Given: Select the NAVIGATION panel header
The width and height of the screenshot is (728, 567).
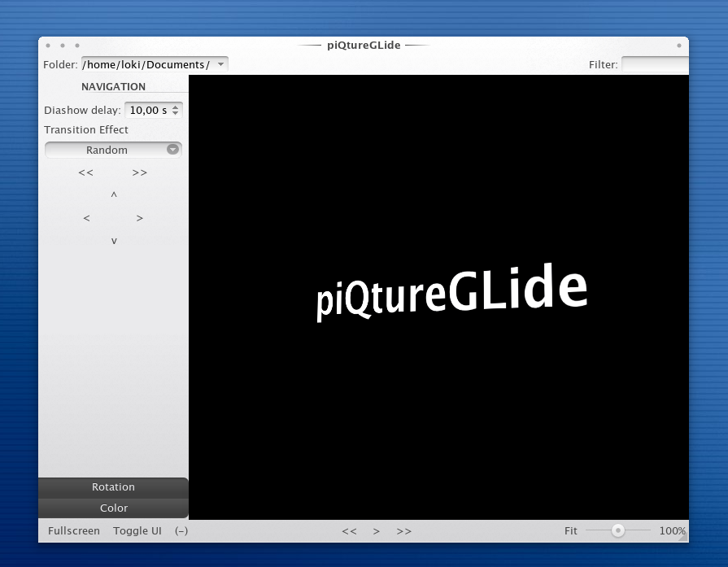Looking at the screenshot, I should click(113, 86).
